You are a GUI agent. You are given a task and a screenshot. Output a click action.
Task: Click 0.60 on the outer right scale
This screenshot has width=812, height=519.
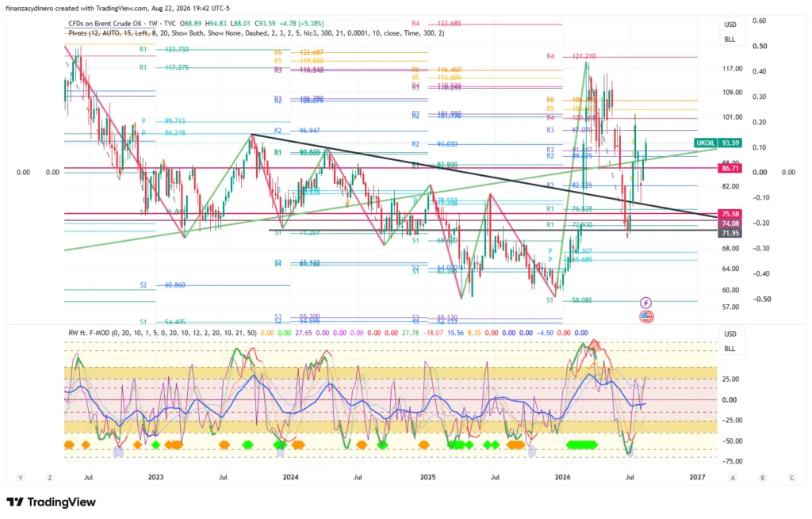tap(759, 21)
